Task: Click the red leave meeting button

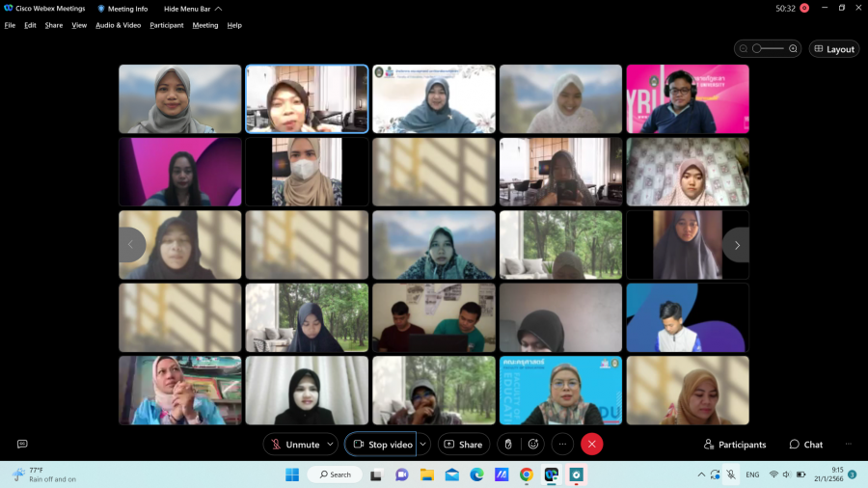Action: point(592,445)
